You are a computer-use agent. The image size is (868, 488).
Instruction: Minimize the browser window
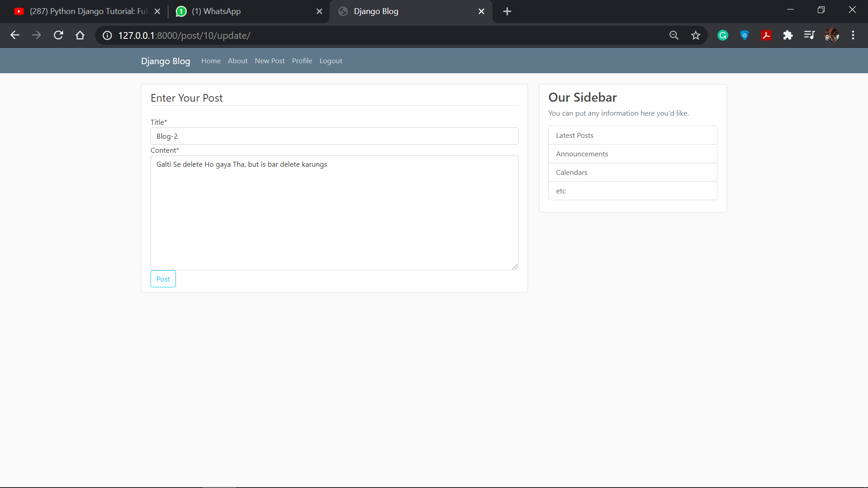[790, 9]
